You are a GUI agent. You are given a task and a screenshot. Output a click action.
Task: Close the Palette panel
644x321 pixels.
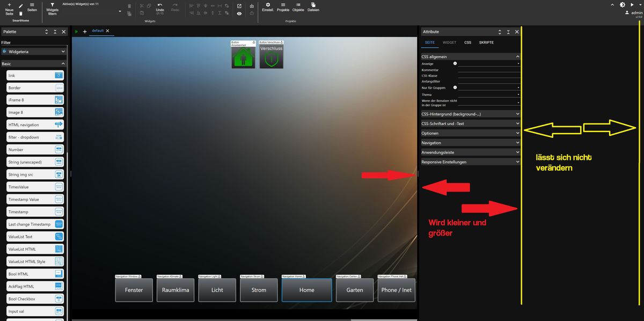[x=63, y=32]
